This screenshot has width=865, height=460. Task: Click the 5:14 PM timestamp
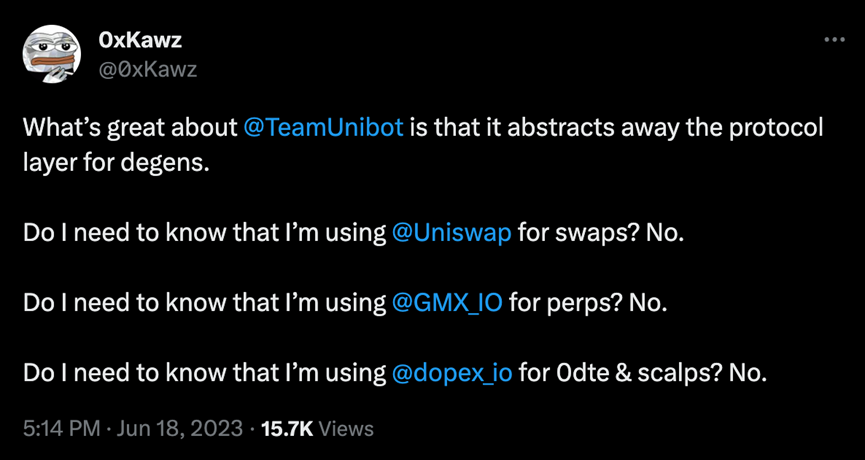click(61, 429)
